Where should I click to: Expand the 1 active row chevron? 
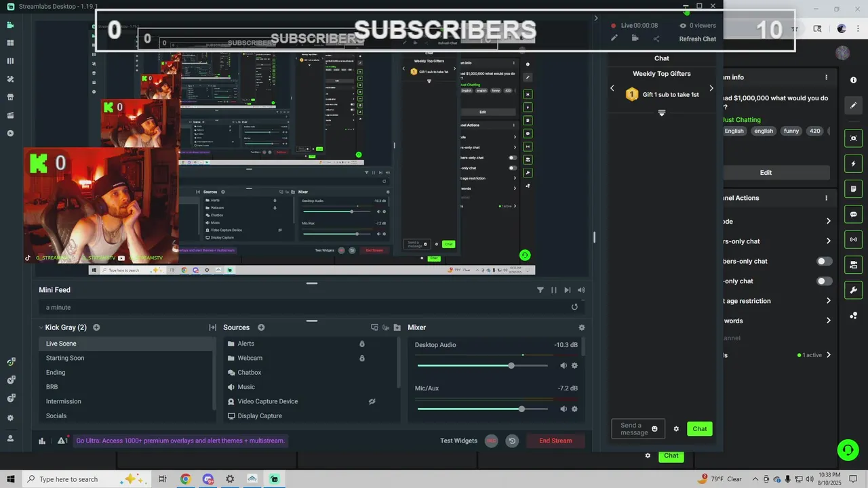coord(828,355)
